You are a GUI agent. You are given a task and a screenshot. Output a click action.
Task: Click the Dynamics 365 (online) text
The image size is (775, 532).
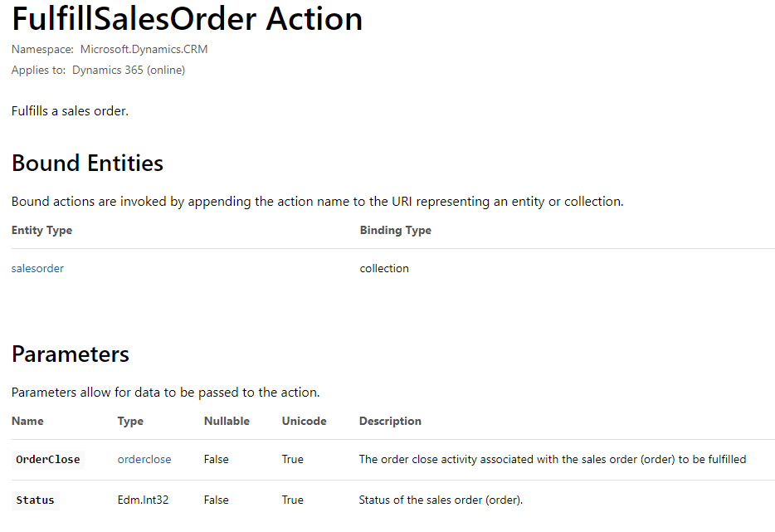click(129, 71)
